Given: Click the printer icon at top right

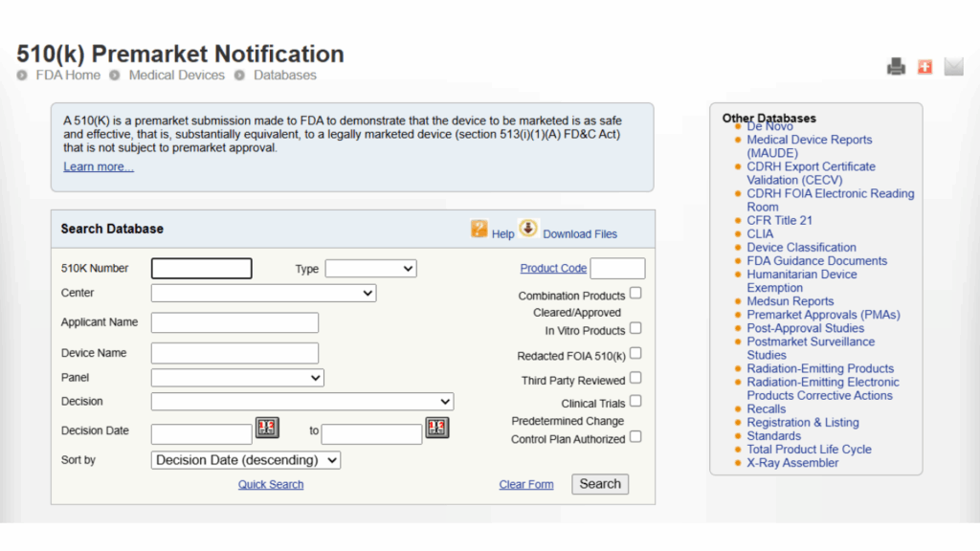Looking at the screenshot, I should pos(896,67).
